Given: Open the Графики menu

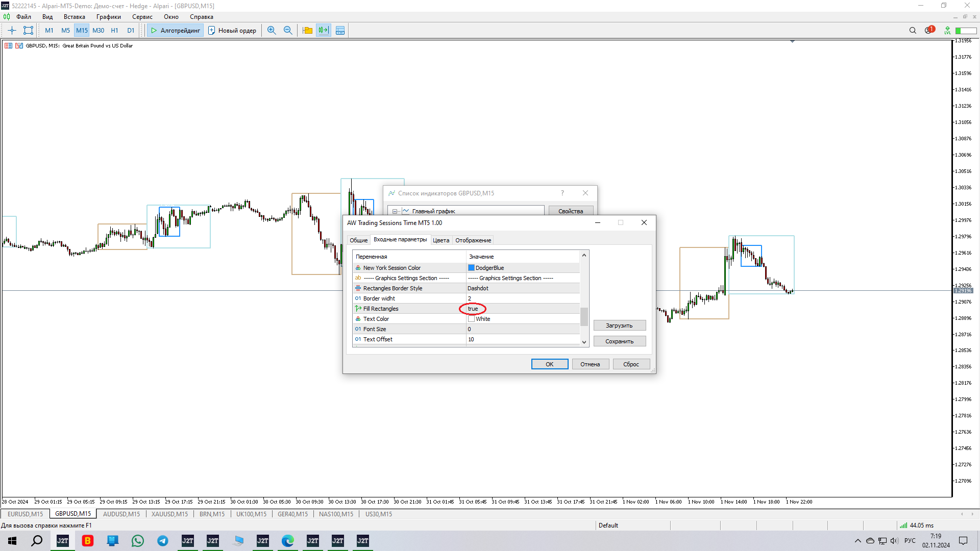Looking at the screenshot, I should click(x=108, y=17).
